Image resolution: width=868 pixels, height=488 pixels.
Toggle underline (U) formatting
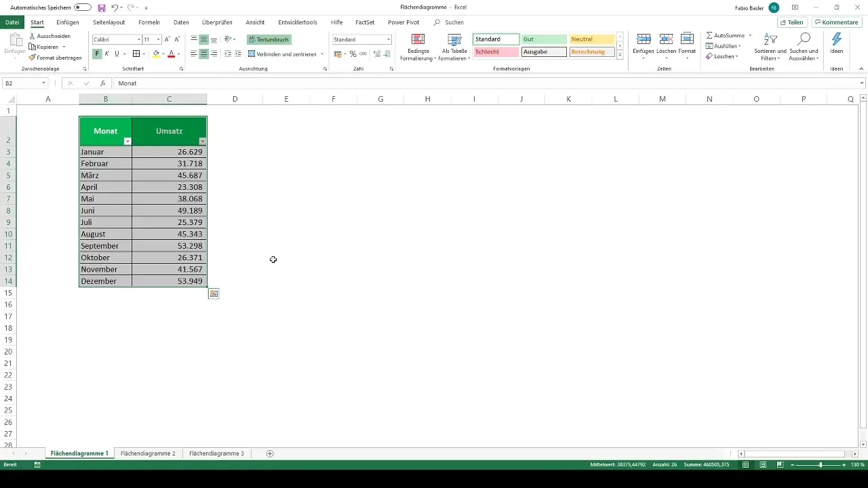(117, 54)
